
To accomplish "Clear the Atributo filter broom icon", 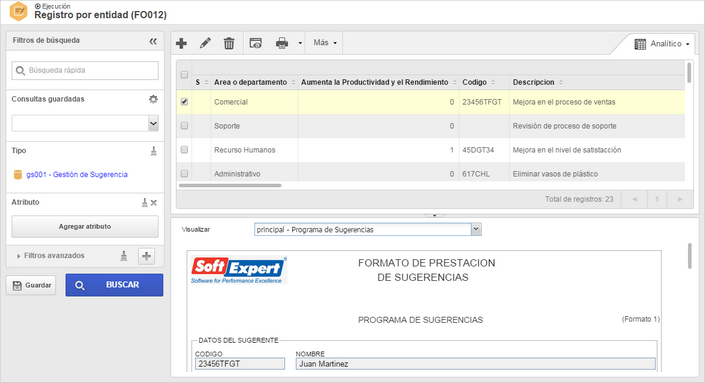I will [144, 203].
